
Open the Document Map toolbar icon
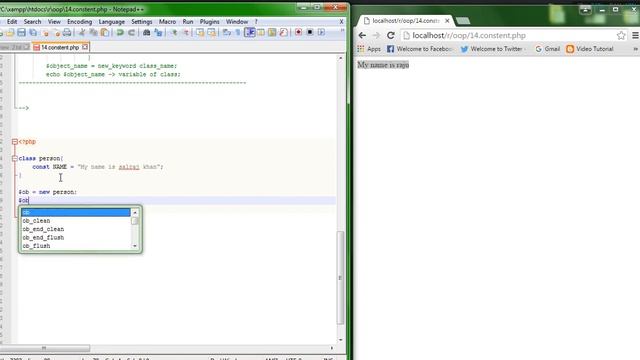point(272,32)
